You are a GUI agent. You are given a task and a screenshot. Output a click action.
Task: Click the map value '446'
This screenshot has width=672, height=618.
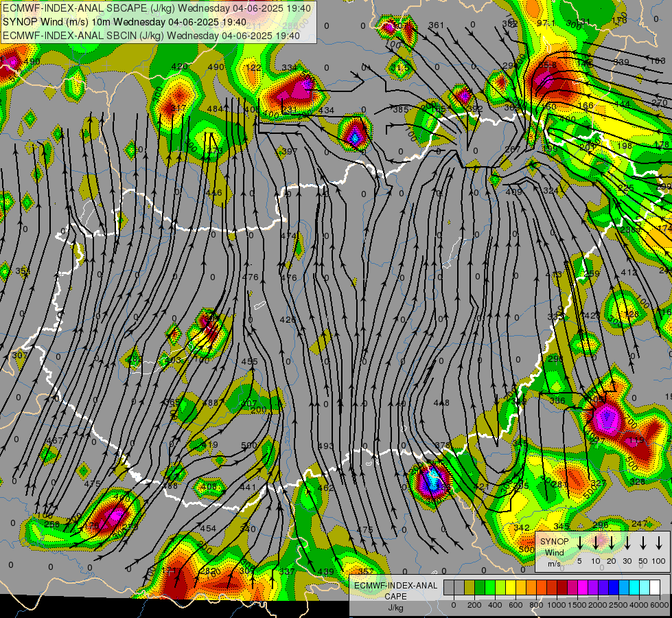click(x=214, y=192)
